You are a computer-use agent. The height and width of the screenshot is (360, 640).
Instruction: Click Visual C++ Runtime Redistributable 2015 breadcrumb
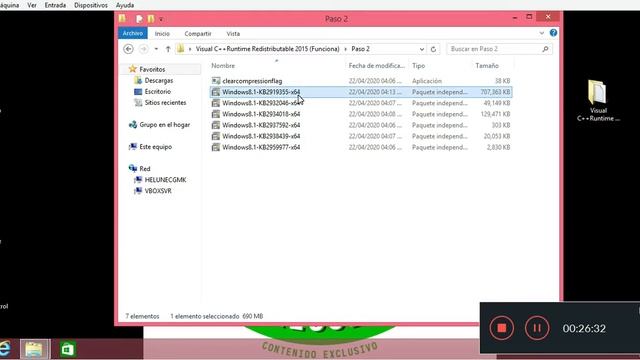click(x=267, y=49)
